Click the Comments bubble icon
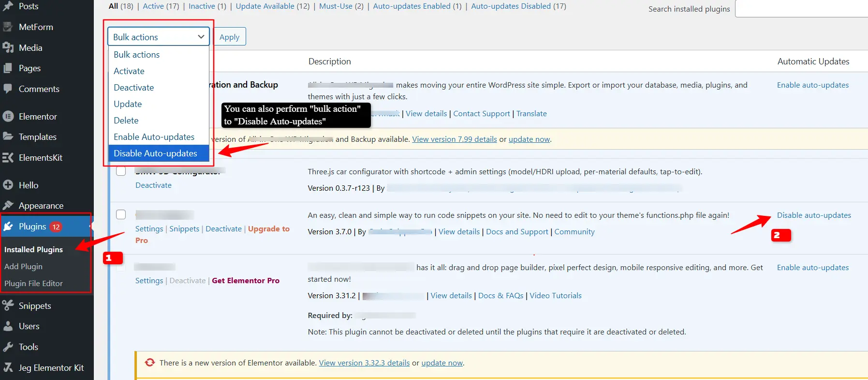 (8, 89)
